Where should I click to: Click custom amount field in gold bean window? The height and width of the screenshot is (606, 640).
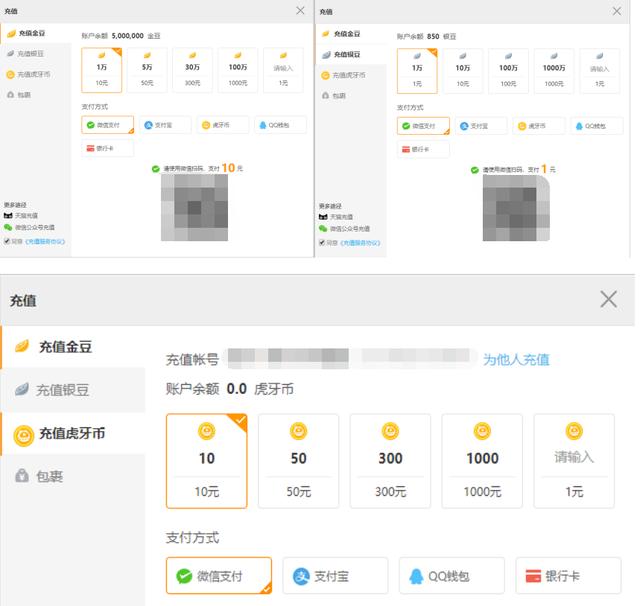point(283,70)
